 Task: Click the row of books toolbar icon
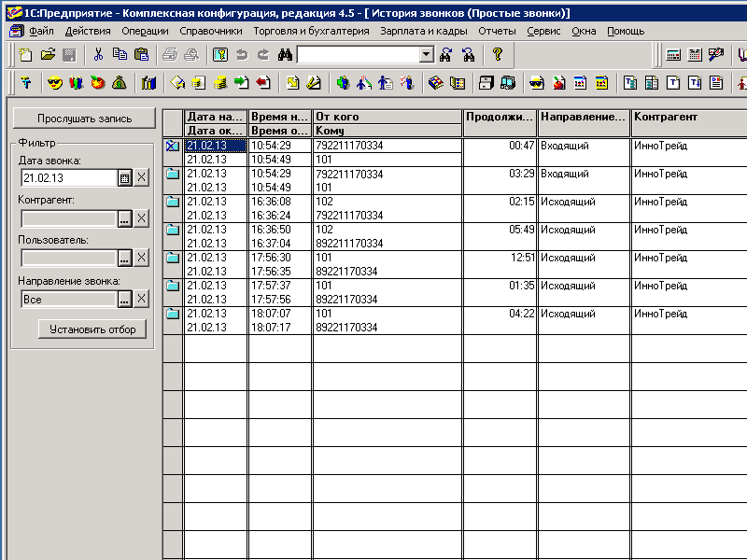click(x=148, y=83)
